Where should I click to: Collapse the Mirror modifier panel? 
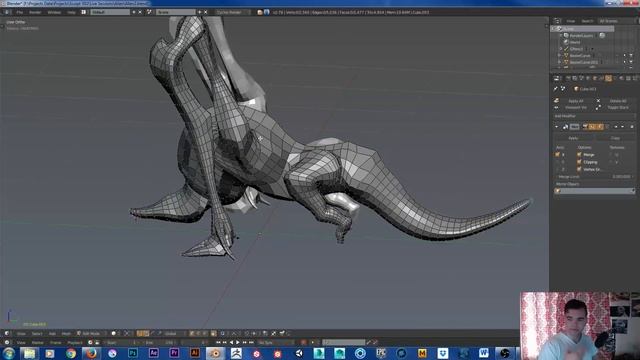pos(556,127)
